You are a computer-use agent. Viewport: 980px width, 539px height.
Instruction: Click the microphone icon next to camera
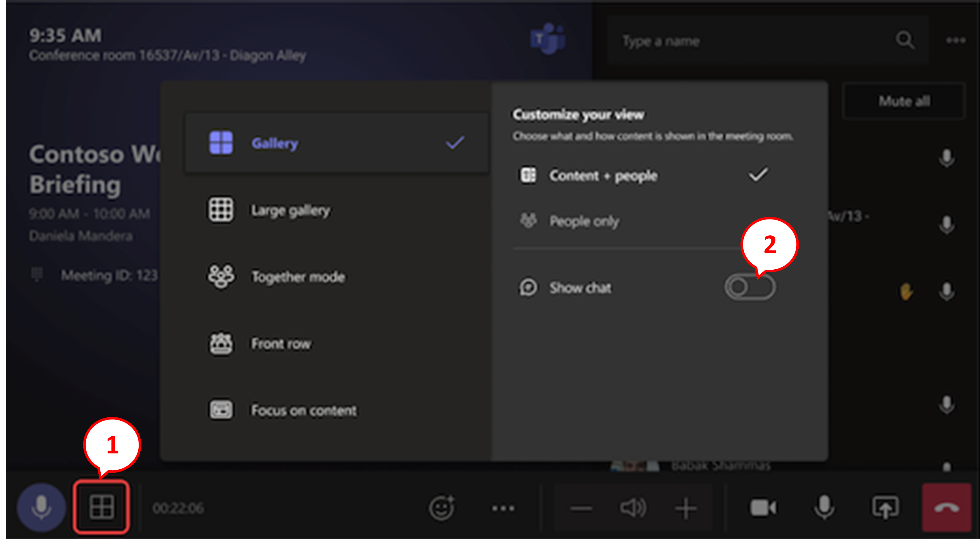(824, 508)
